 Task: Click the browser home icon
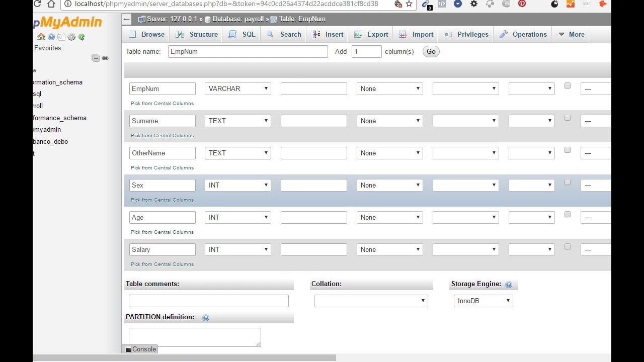[x=51, y=4]
